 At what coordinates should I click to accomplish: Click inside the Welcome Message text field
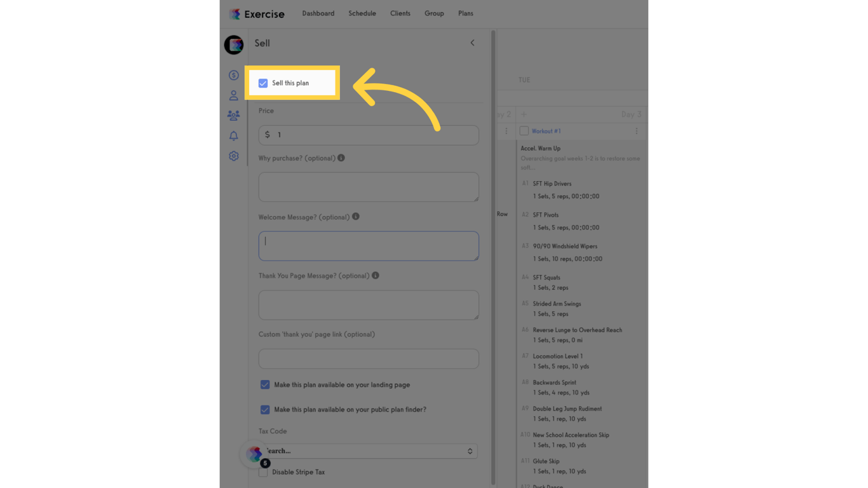[x=369, y=246]
